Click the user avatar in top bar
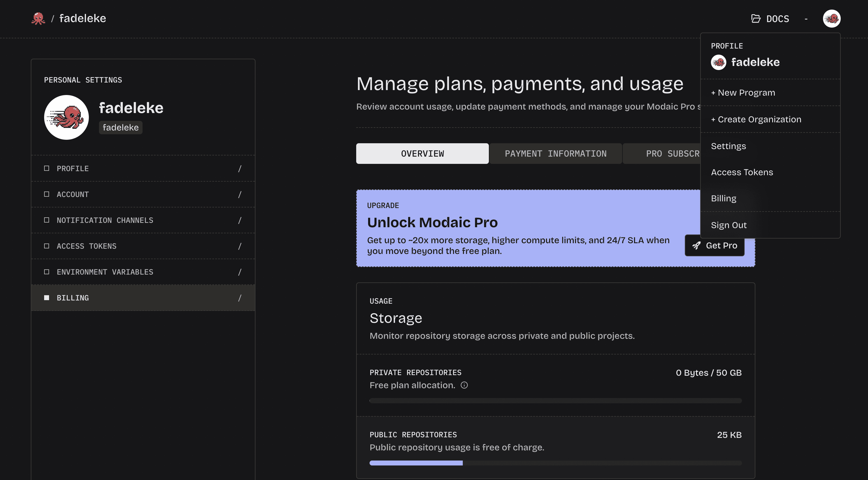 832,19
